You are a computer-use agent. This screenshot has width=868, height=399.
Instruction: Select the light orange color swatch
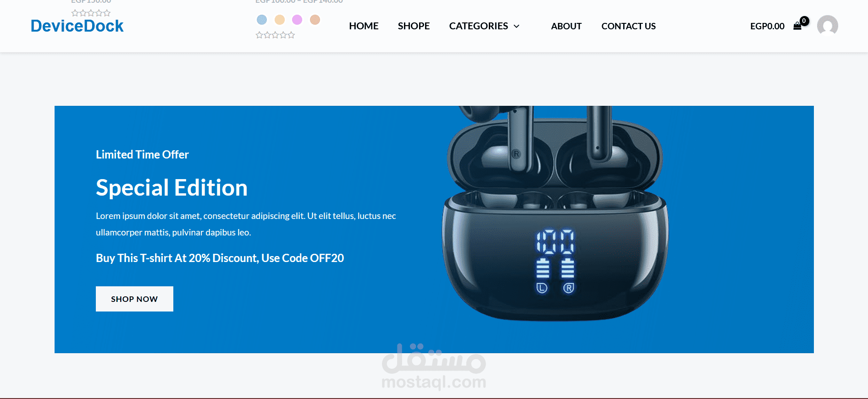(280, 20)
